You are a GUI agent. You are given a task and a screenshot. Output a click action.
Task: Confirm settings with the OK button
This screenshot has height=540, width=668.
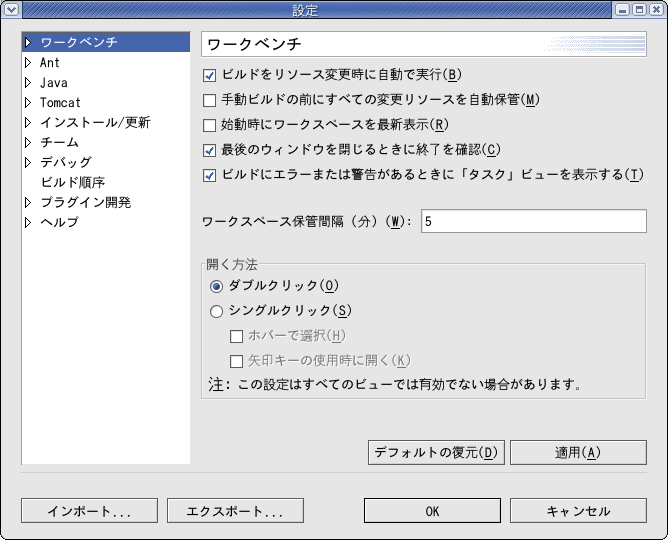tap(432, 511)
